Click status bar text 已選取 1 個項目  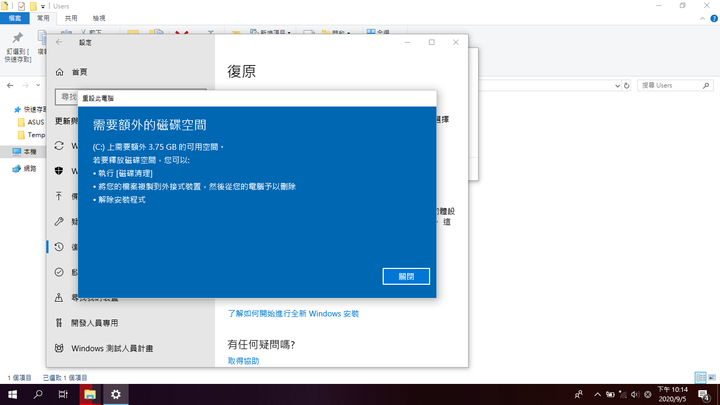pyautogui.click(x=65, y=378)
